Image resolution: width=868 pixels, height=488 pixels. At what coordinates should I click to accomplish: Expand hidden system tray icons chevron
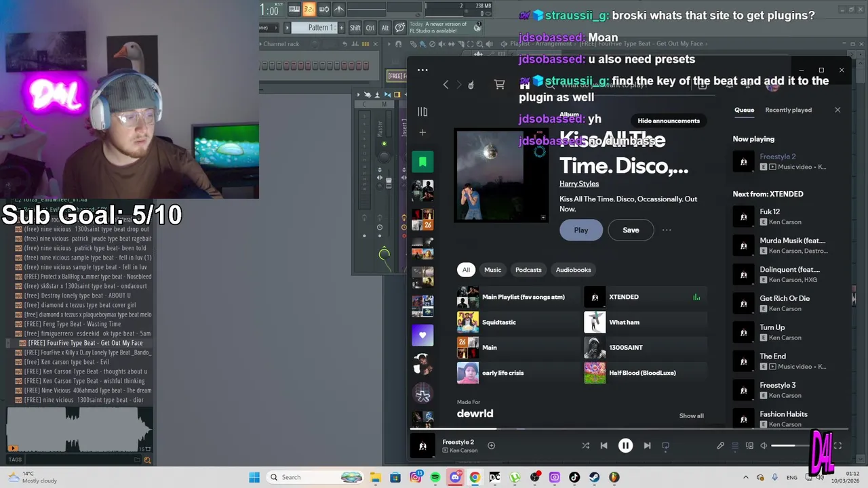[x=745, y=477]
